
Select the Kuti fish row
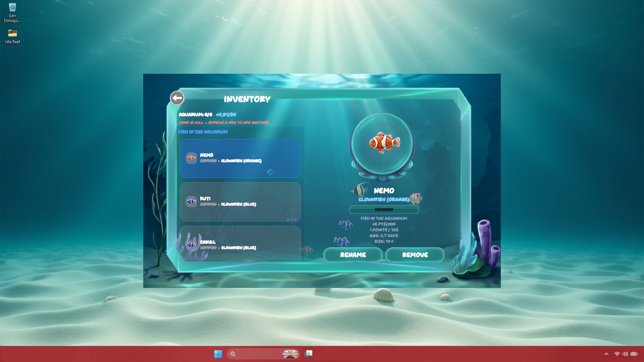[x=240, y=202]
